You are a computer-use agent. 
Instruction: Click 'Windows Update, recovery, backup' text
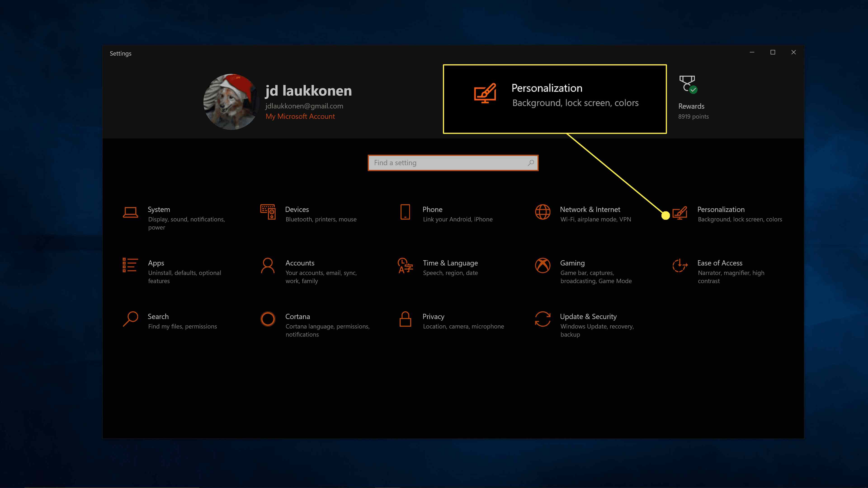597,330
